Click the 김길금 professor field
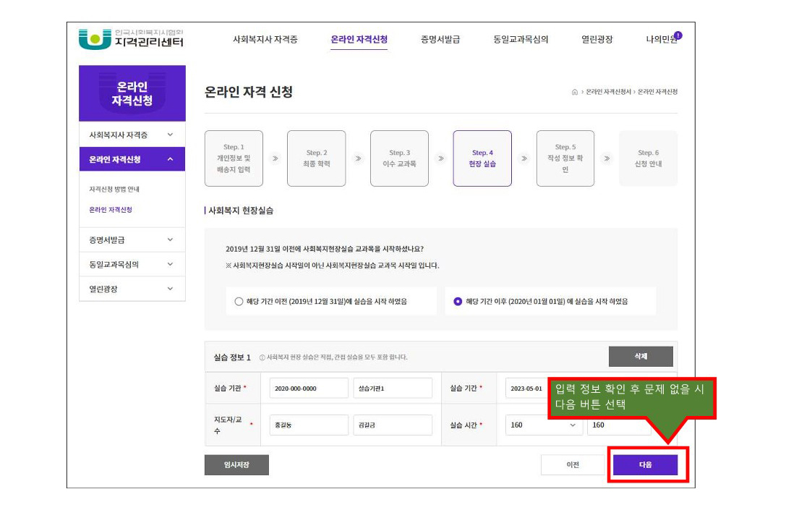This screenshot has width=812, height=510. 393,425
